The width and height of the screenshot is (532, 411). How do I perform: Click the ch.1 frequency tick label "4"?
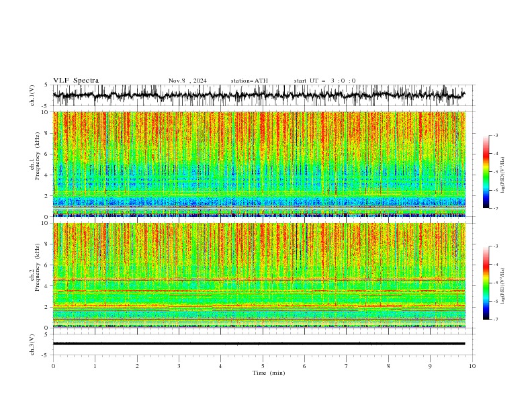tap(47, 175)
